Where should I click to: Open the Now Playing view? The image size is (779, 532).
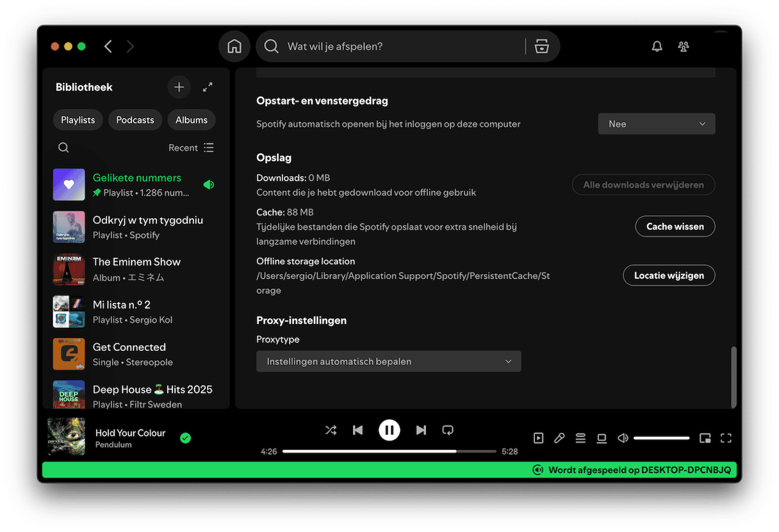pos(539,438)
